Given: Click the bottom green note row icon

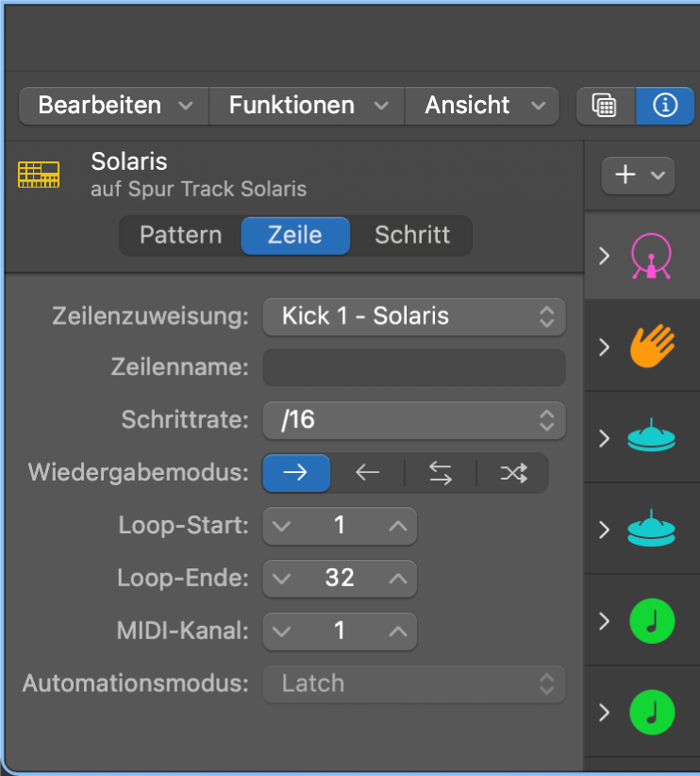Looking at the screenshot, I should (651, 713).
